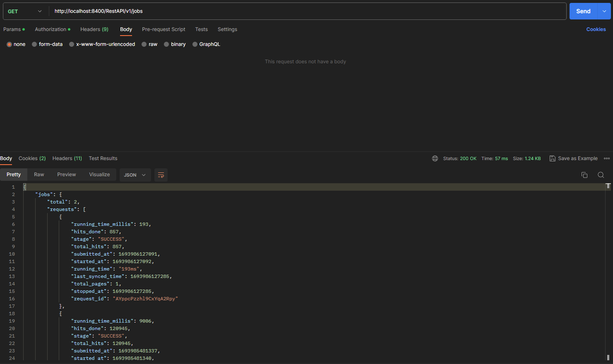Collapse the root JSON object on line 1

click(24, 187)
